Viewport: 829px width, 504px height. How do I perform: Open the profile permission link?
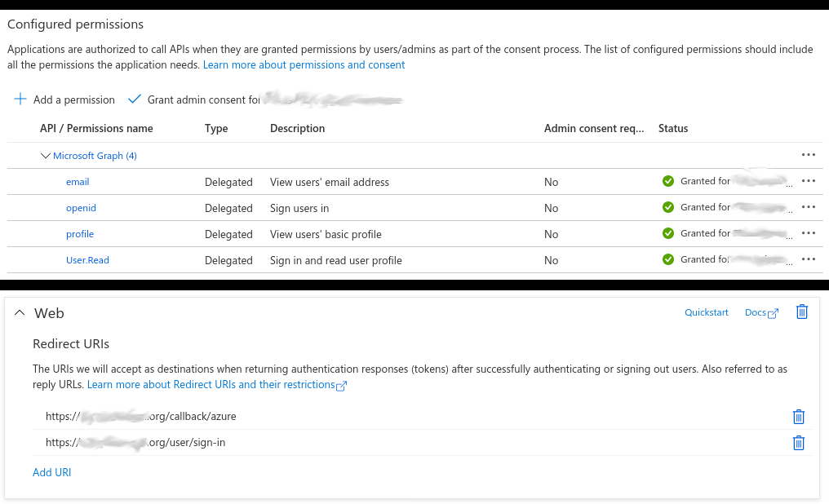(x=80, y=234)
